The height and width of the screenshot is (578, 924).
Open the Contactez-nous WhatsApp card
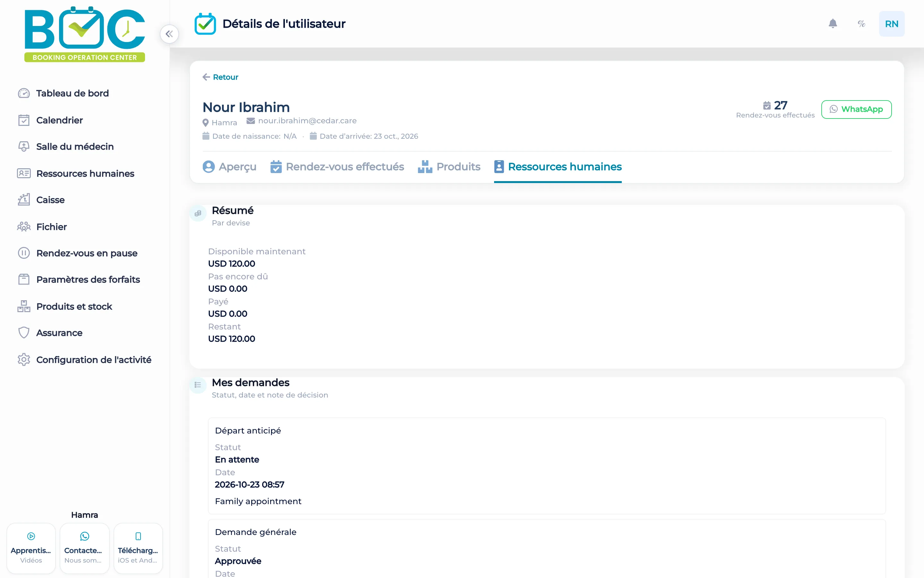coord(84,548)
